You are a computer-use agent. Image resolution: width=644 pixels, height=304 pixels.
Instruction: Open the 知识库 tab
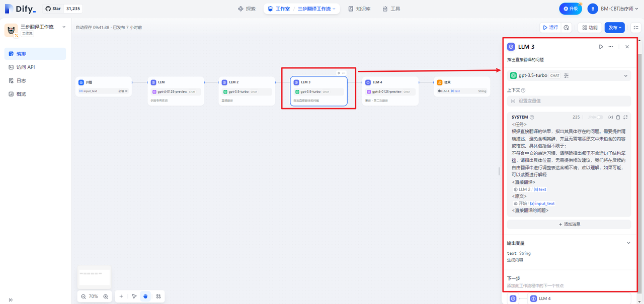[x=359, y=9]
